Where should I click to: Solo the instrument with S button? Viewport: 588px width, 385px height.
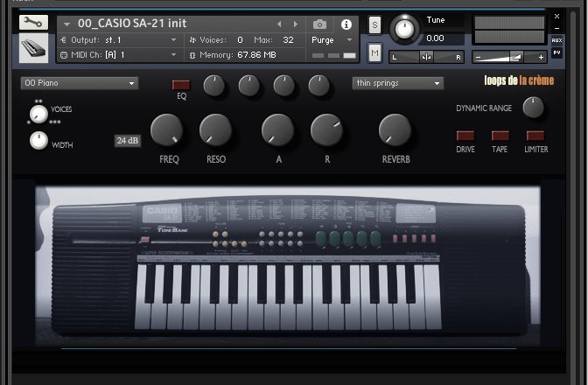[374, 25]
